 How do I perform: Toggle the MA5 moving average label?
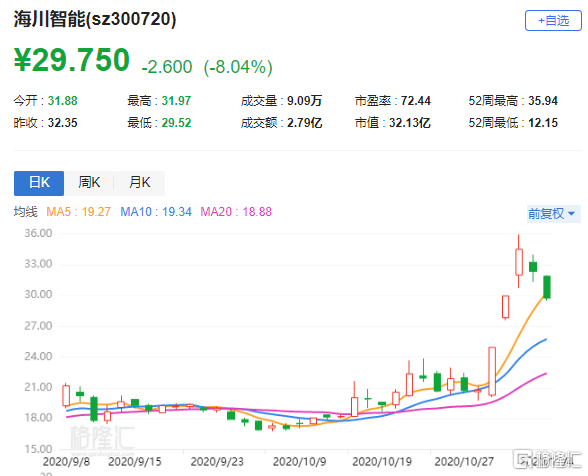click(78, 212)
